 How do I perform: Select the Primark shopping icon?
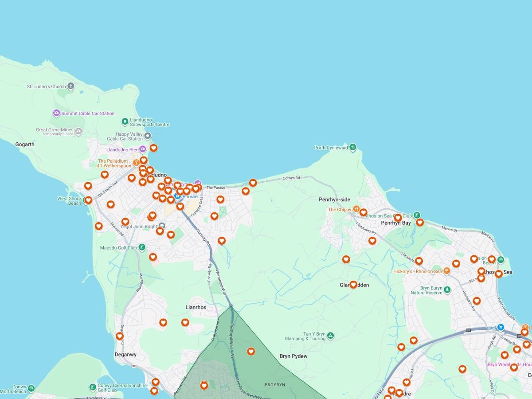point(177,196)
